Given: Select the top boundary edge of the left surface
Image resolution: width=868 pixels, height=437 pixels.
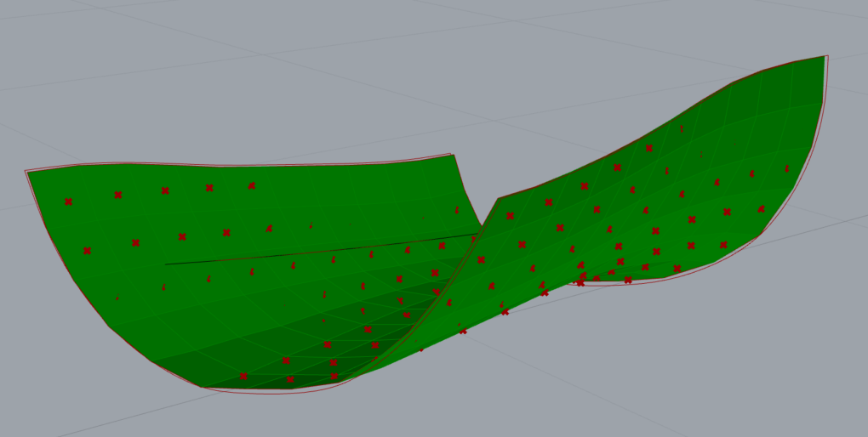Looking at the screenshot, I should (238, 166).
